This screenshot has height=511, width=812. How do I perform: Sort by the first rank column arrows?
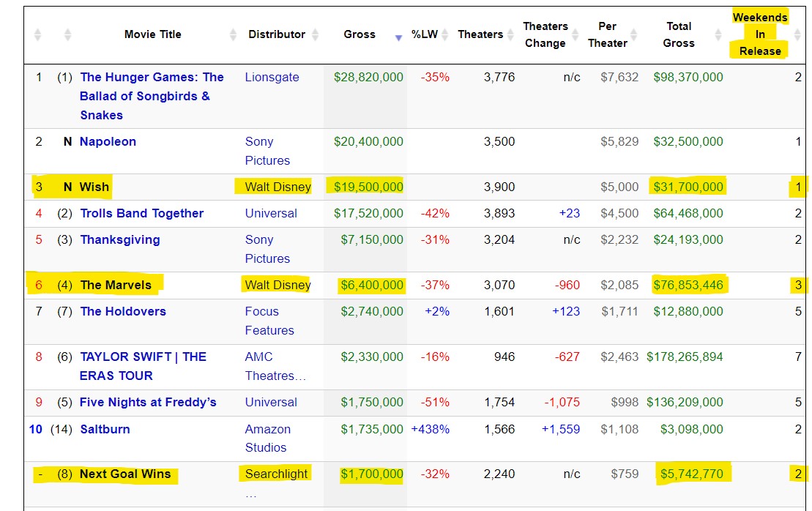[x=38, y=35]
